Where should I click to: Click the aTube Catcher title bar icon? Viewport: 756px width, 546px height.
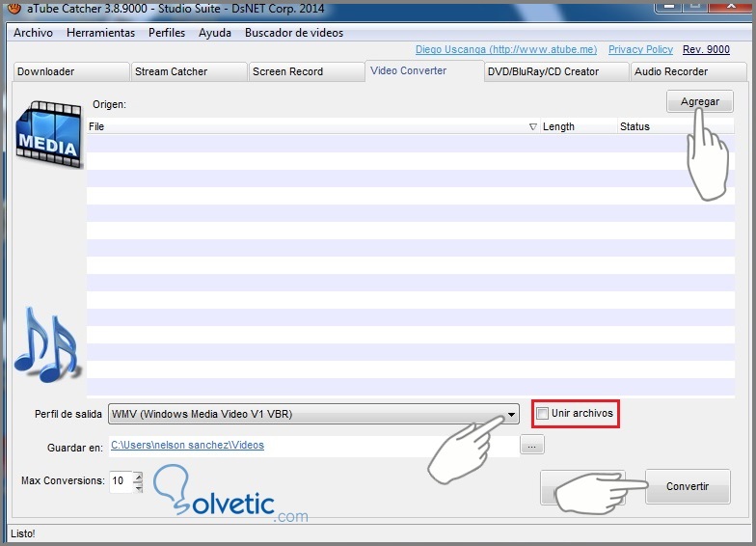pos(14,8)
